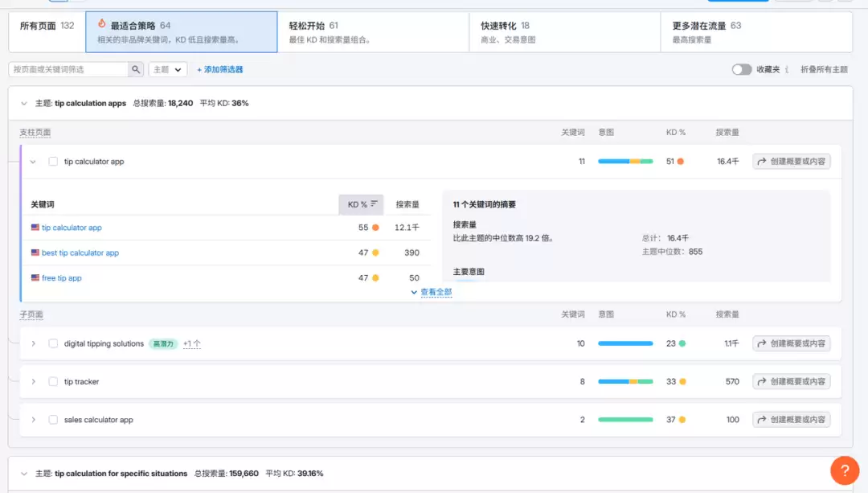Check the digital tipping solutions checkbox
Viewport: 868px width, 493px height.
coord(53,343)
